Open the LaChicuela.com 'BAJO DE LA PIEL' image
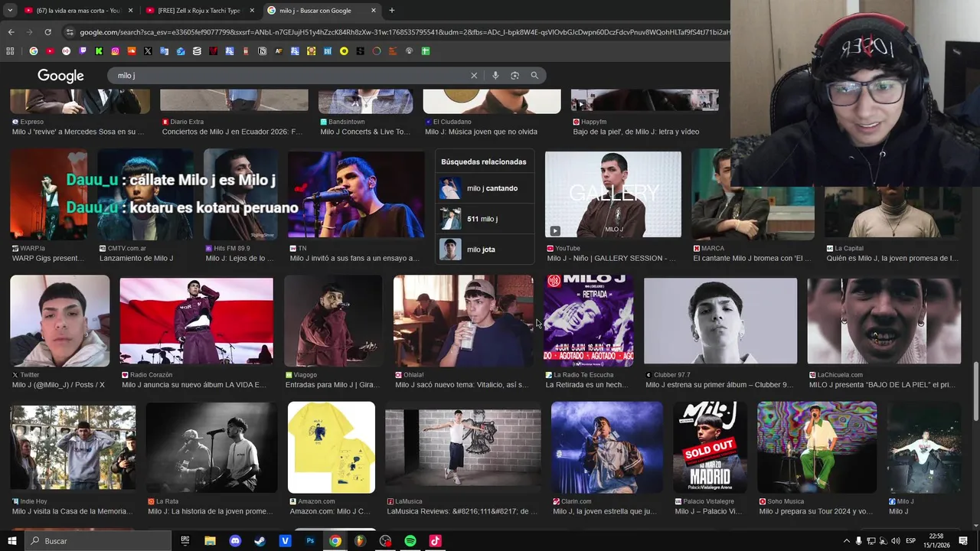This screenshot has height=551, width=980. 884,321
